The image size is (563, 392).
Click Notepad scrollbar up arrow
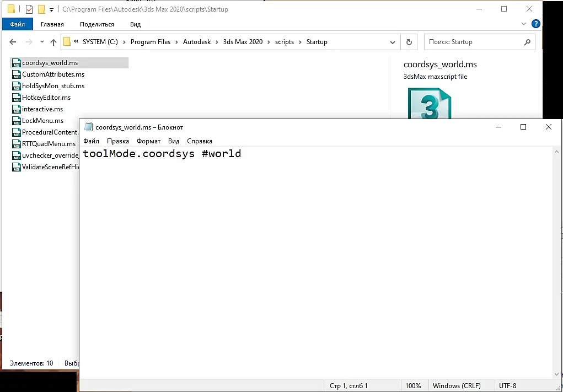557,152
